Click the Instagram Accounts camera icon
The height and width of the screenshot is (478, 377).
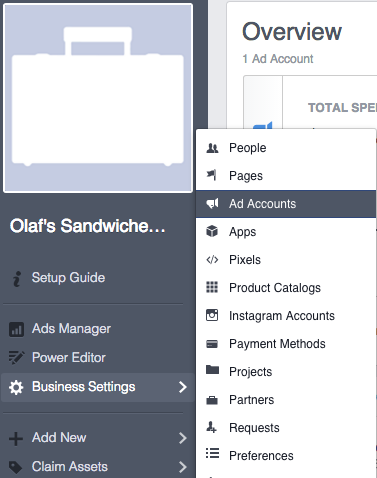[x=212, y=315]
